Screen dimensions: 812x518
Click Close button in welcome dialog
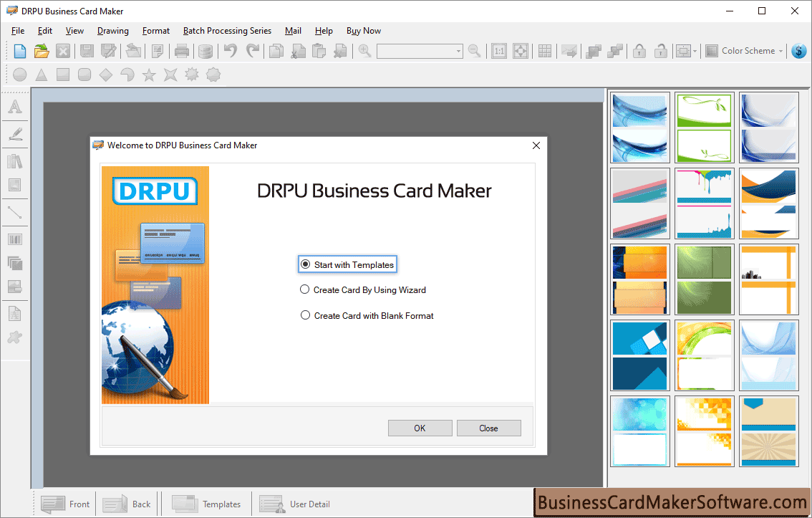(489, 428)
